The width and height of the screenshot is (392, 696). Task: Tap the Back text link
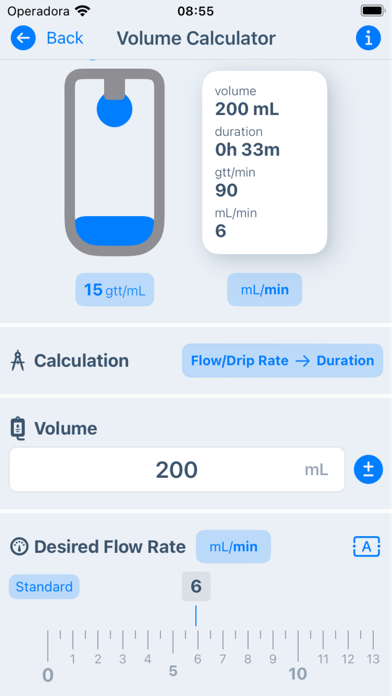[x=65, y=38]
